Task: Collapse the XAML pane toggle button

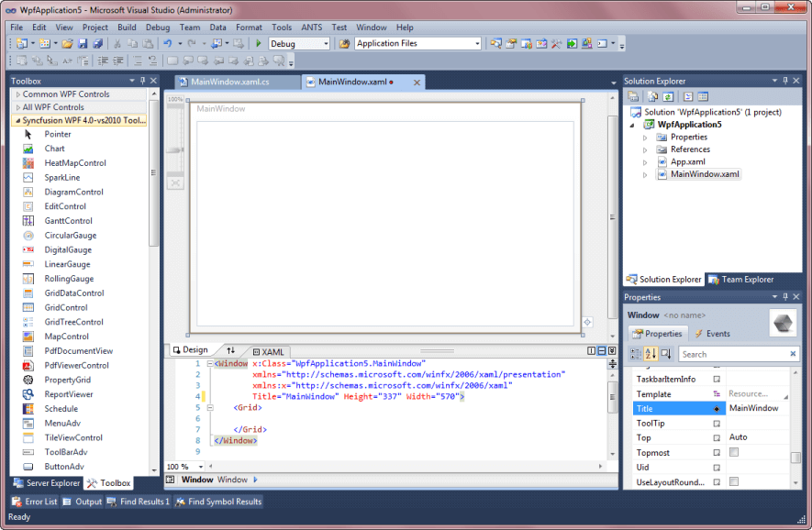Action: 612,351
